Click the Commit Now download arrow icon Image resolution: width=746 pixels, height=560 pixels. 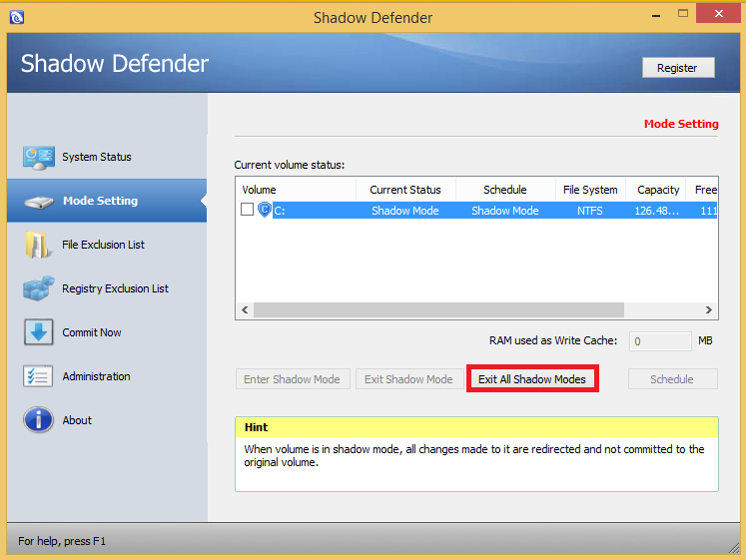tap(39, 331)
